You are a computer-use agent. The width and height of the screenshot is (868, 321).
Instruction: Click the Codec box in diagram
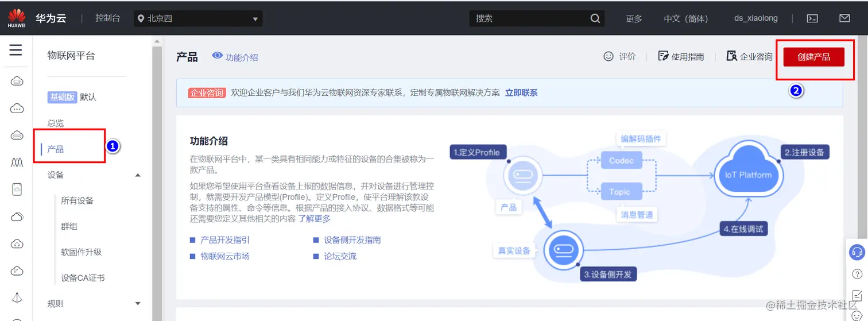click(621, 161)
